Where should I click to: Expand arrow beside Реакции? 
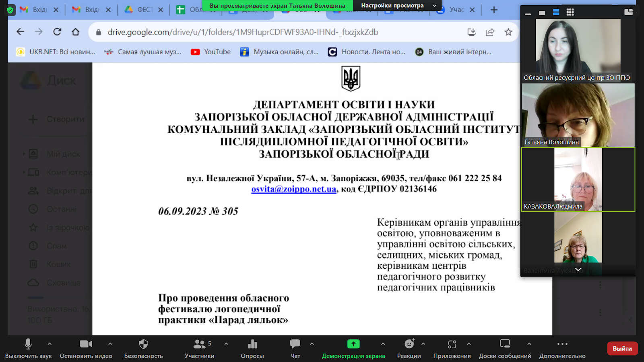423,344
